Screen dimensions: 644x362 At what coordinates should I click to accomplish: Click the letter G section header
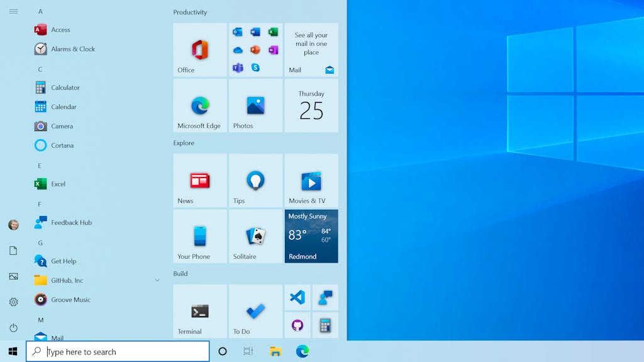pos(40,243)
